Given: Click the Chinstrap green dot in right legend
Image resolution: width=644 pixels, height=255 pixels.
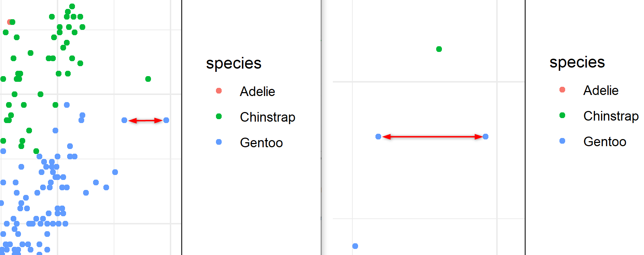Looking at the screenshot, I should [x=562, y=115].
